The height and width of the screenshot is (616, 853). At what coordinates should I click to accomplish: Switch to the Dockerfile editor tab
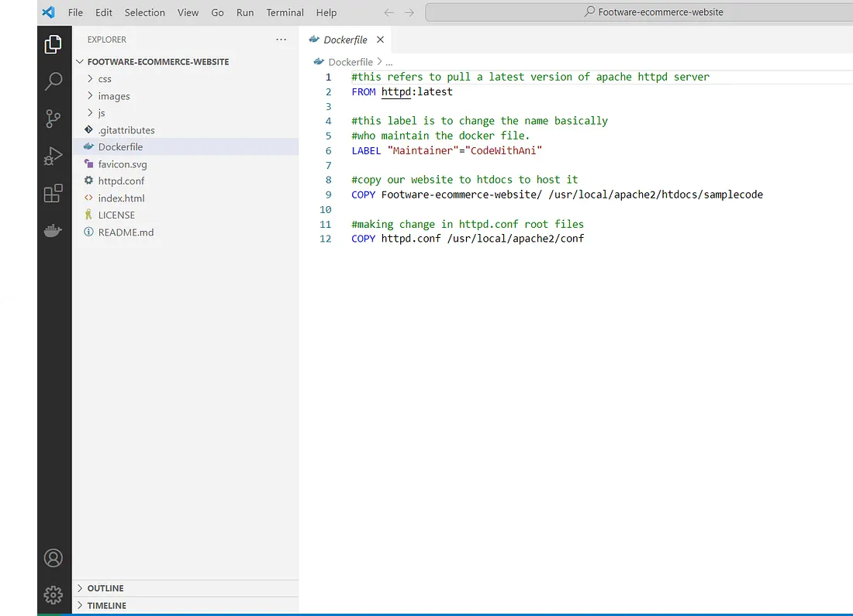[x=345, y=40]
